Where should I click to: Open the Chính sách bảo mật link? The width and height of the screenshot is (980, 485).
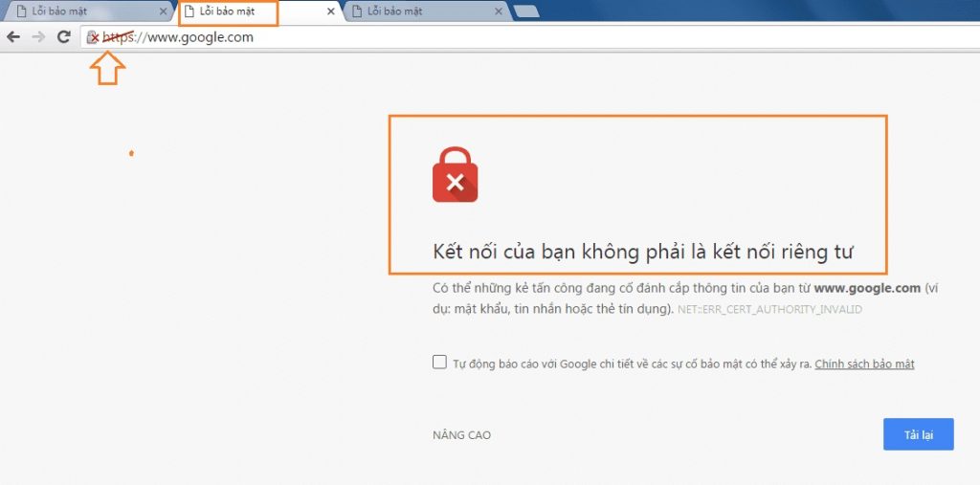tap(864, 364)
